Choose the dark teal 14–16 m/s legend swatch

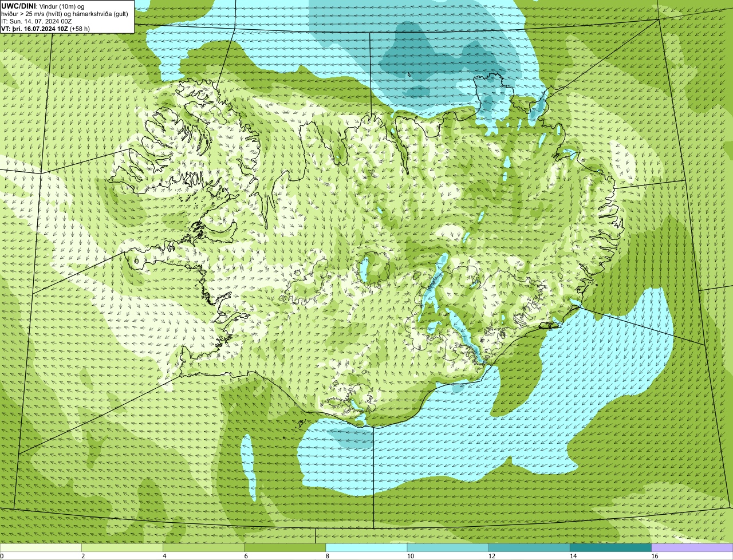pos(610,547)
